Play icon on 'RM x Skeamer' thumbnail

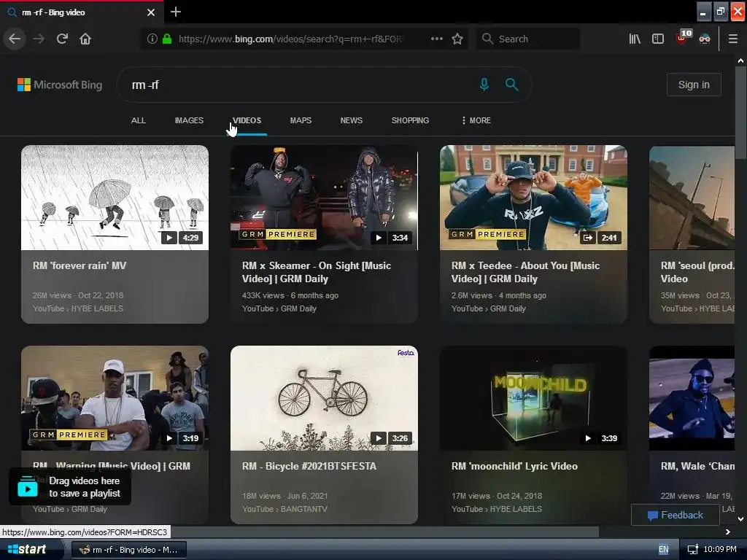tap(379, 238)
